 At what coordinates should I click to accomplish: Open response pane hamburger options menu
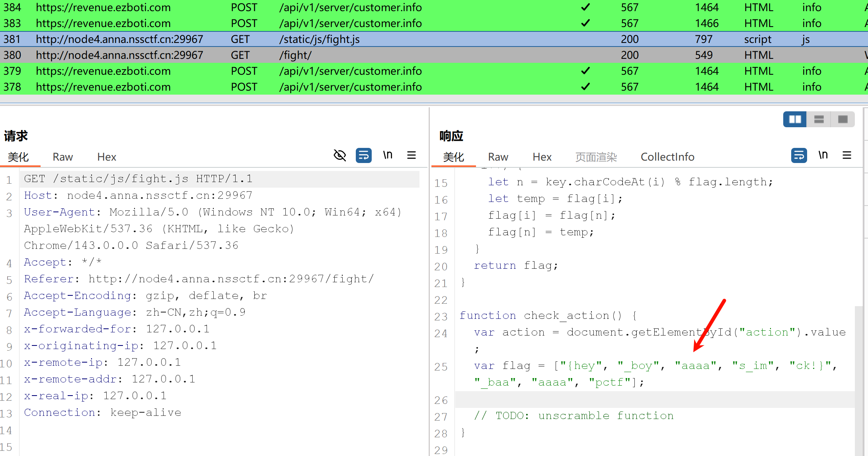click(x=847, y=155)
